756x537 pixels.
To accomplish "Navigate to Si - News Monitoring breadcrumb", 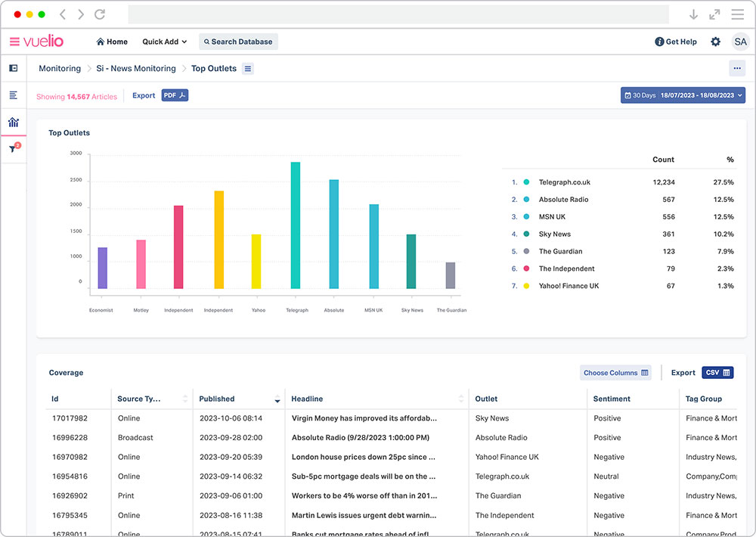I will point(136,69).
